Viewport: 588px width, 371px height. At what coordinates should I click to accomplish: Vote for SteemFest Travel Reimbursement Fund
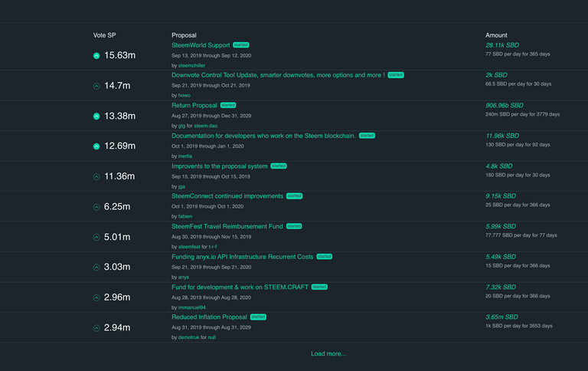[x=96, y=237]
